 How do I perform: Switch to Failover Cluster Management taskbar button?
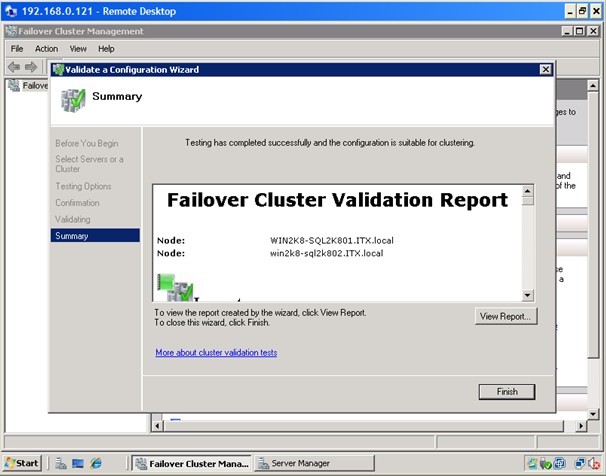coord(192,463)
